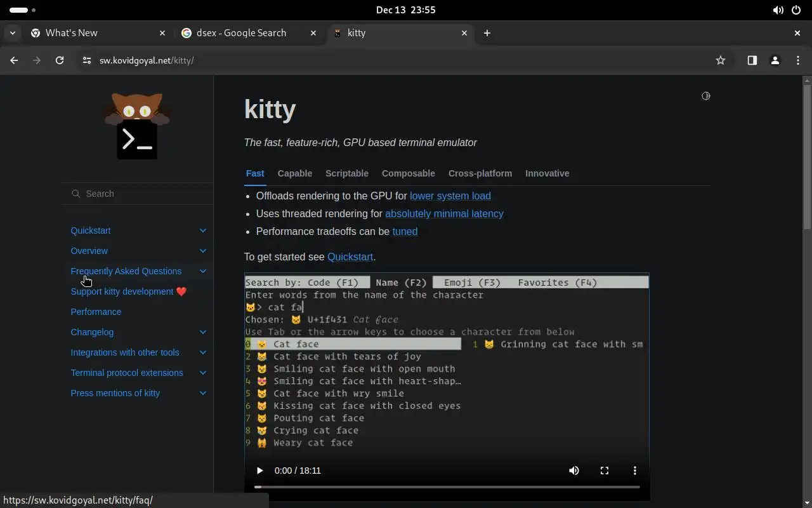Open the Changelog sidebar link
Screen dimensions: 812x508
(92, 332)
